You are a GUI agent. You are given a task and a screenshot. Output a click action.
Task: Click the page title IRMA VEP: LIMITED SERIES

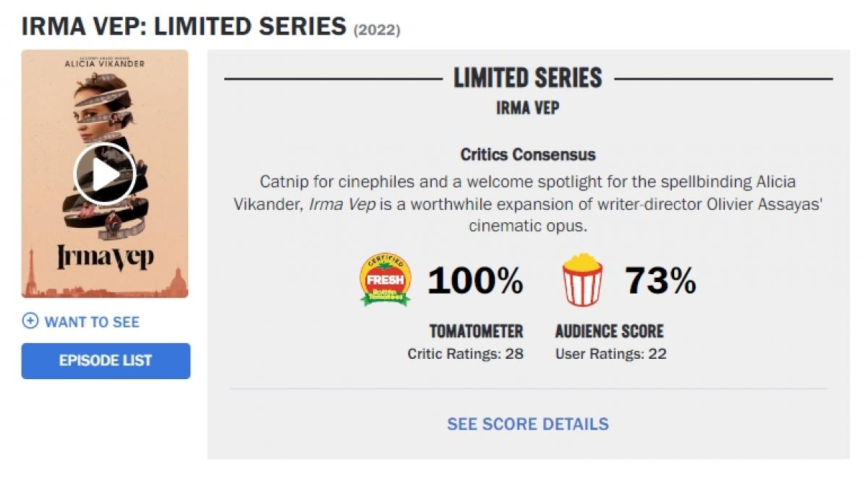[x=184, y=26]
